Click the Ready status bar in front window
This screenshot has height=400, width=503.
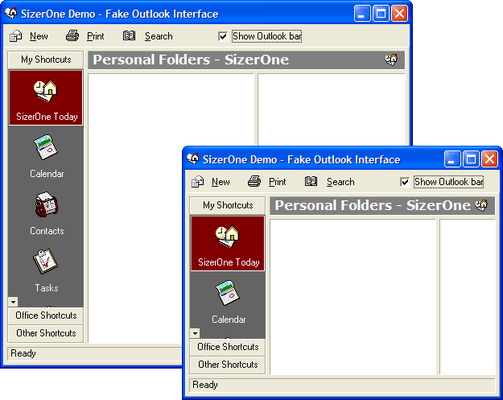342,385
